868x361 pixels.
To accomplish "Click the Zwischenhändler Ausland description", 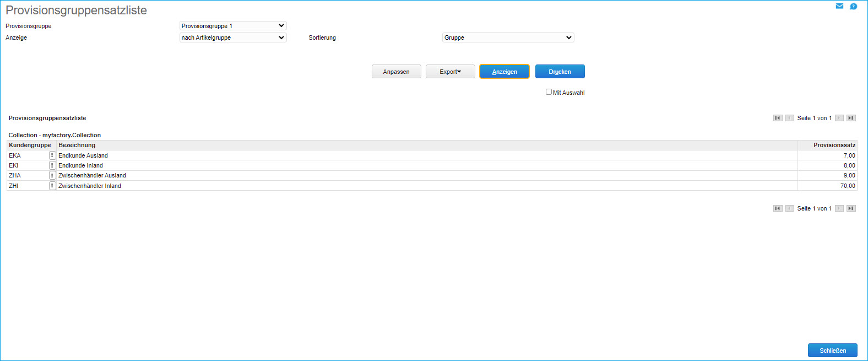I will (93, 175).
